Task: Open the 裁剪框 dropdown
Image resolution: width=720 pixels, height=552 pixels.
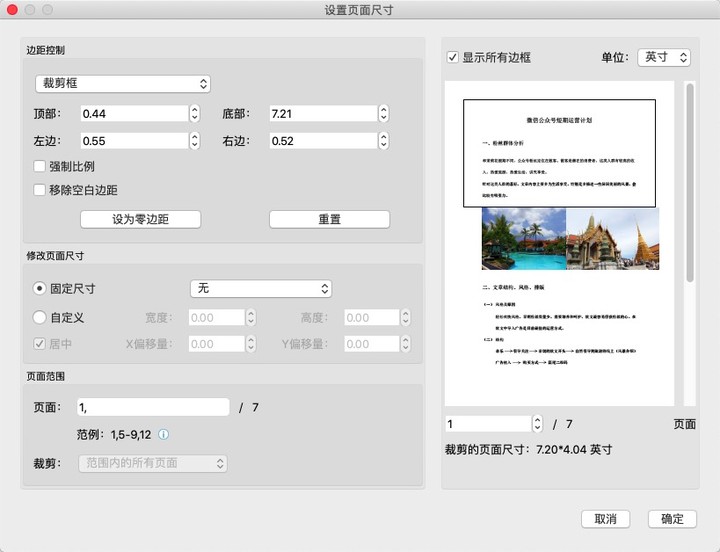Action: pyautogui.click(x=122, y=83)
